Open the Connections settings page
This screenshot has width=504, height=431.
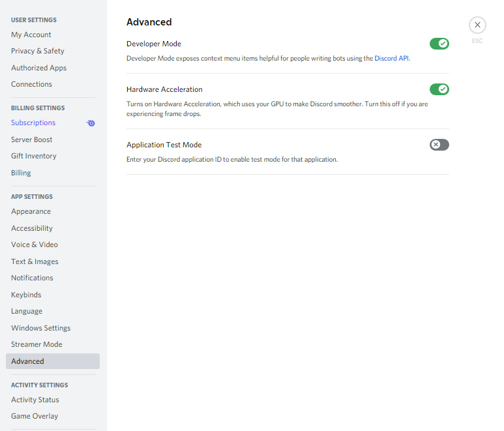point(31,84)
